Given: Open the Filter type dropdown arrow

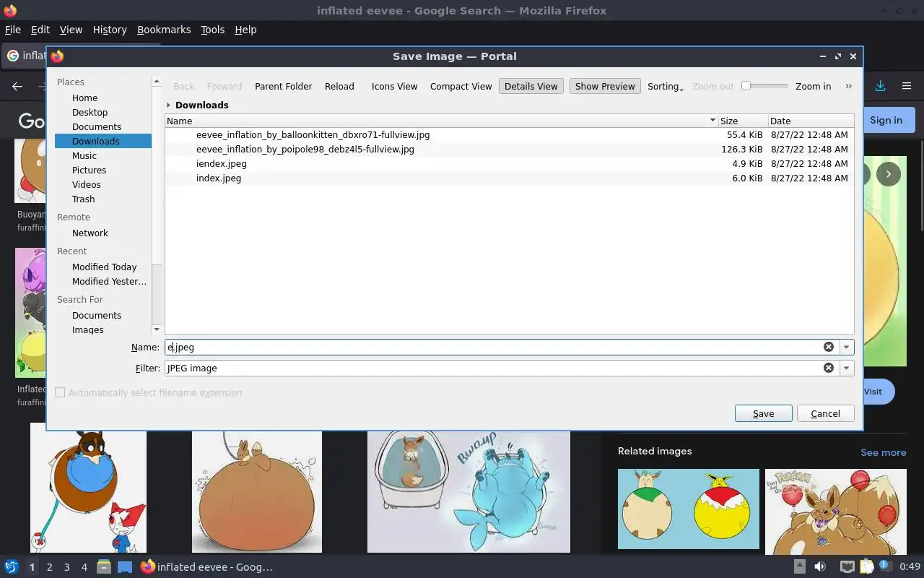Looking at the screenshot, I should click(x=846, y=368).
